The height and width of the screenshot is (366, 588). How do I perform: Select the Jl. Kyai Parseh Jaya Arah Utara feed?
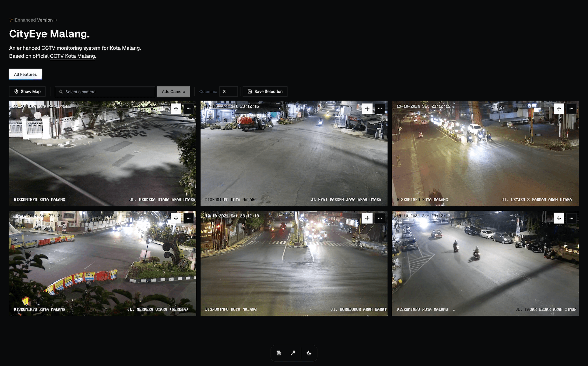[x=294, y=154]
